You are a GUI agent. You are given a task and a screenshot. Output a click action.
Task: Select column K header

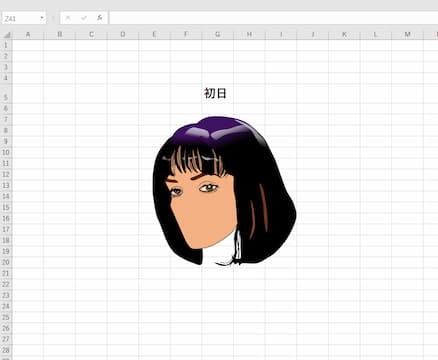[344, 35]
